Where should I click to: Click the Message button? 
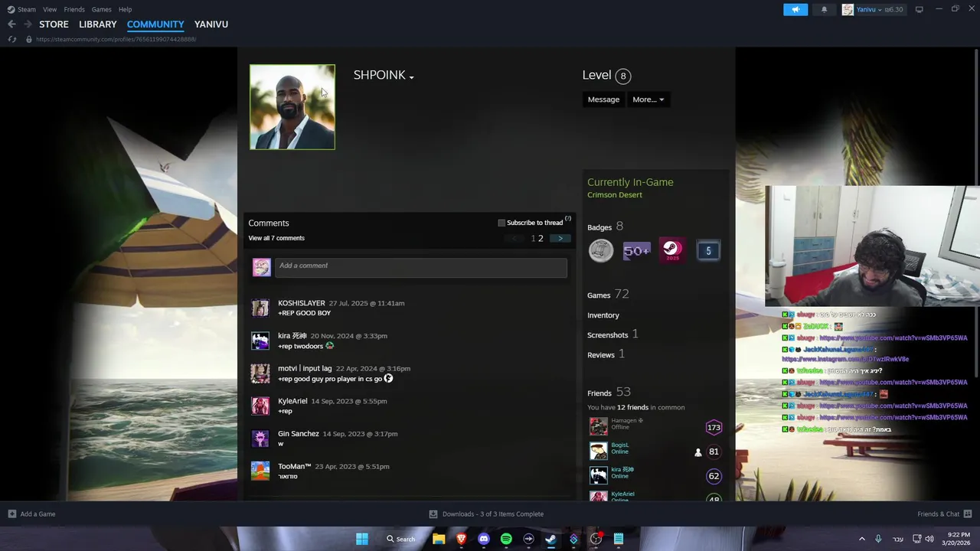(x=603, y=99)
